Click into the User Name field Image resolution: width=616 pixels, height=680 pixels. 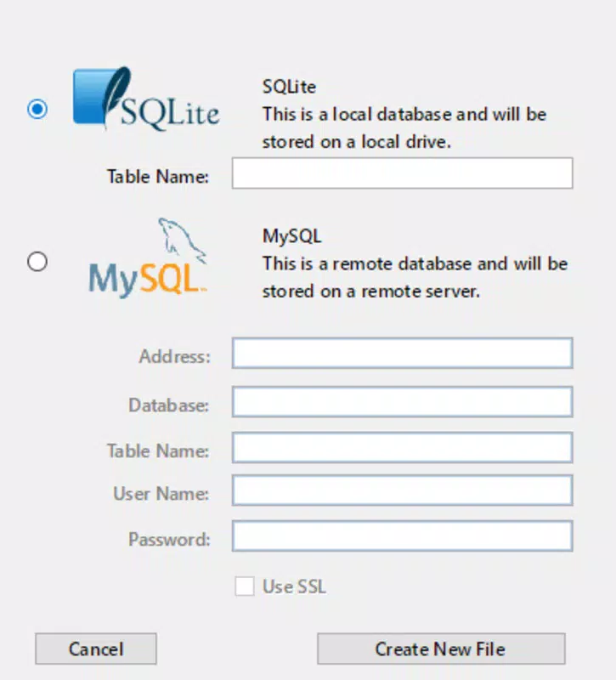click(x=402, y=490)
